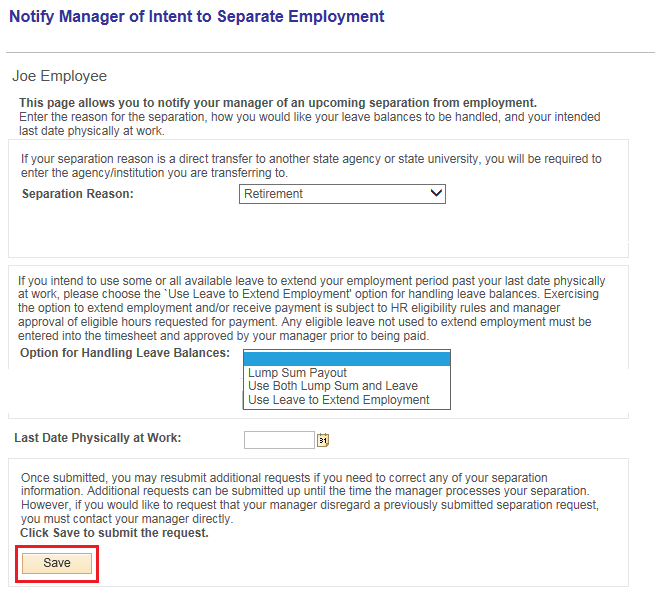Click the Last Date Physically at Work label

tap(97, 438)
